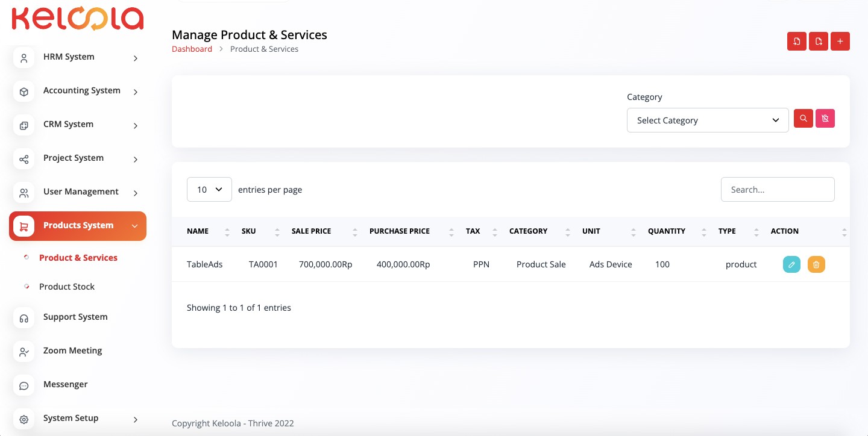Click the Keloola logo
The width and height of the screenshot is (868, 436).
click(x=78, y=19)
